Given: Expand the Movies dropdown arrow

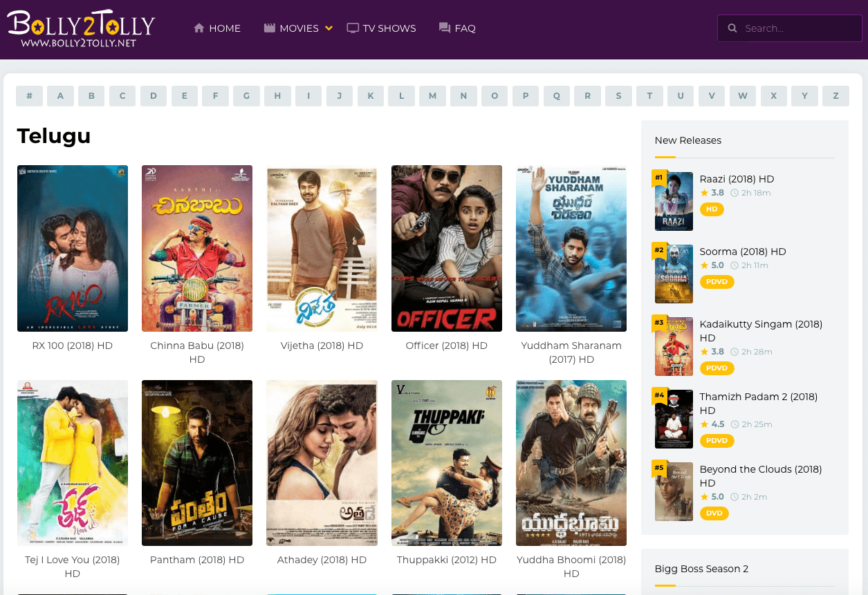Looking at the screenshot, I should tap(329, 28).
